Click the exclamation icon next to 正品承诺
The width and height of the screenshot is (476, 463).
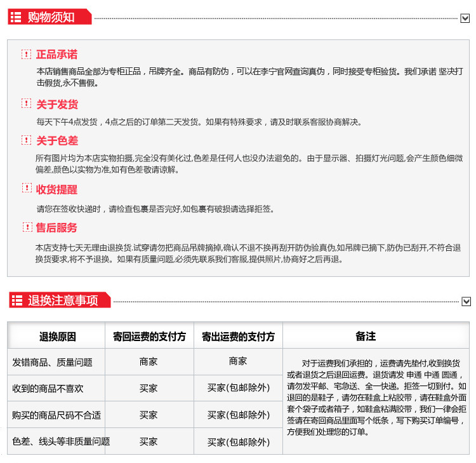pos(27,55)
